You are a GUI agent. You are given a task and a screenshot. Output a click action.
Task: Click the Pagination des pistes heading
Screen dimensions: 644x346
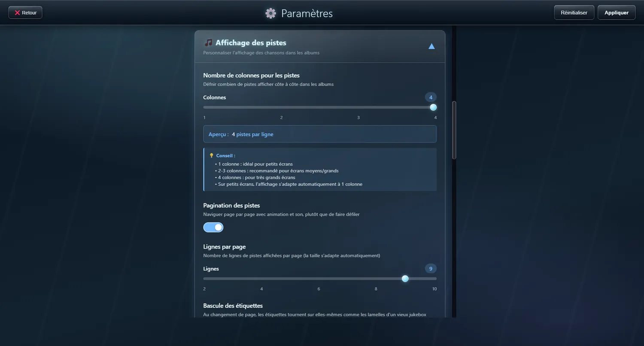[x=231, y=205]
